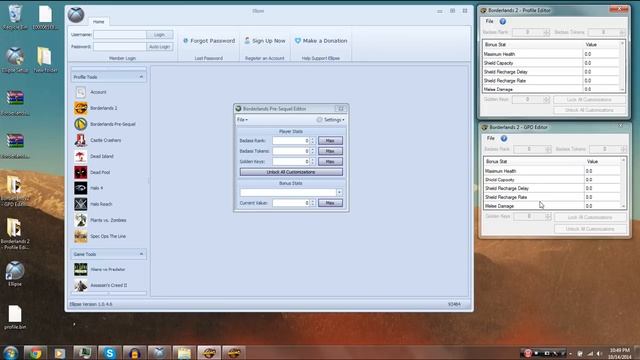Click the Badass Tokens stepper in Pre-Sequel Editor
Screen dimensions: 640x360
click(313, 151)
